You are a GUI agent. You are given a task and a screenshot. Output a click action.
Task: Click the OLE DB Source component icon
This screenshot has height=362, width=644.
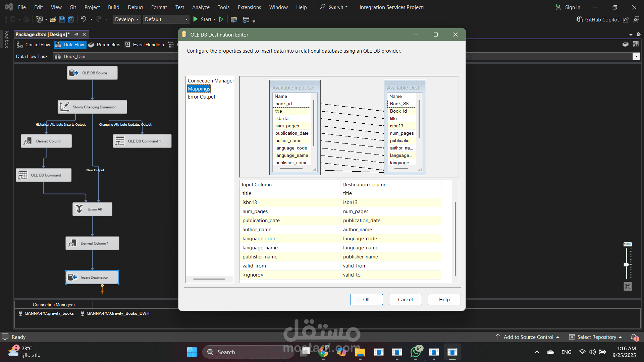coord(74,73)
